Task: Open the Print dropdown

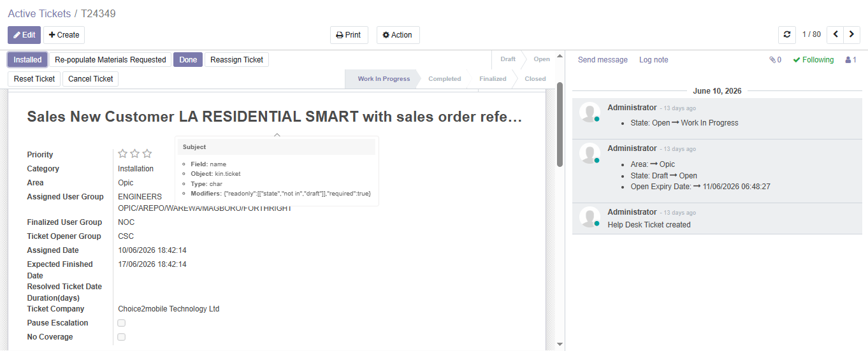Action: (349, 35)
